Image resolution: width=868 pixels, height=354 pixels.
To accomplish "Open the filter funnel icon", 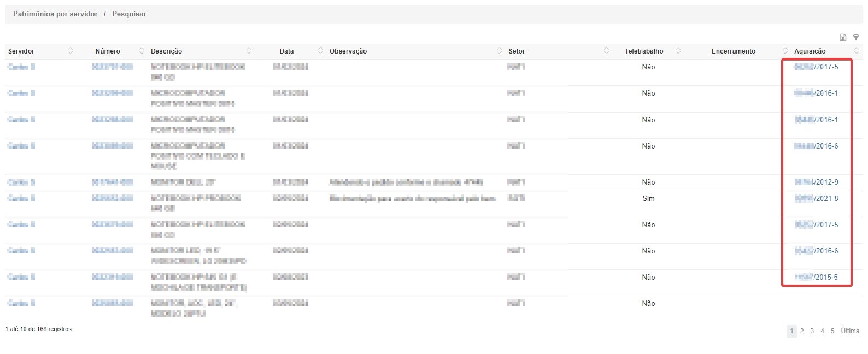I will click(x=856, y=38).
